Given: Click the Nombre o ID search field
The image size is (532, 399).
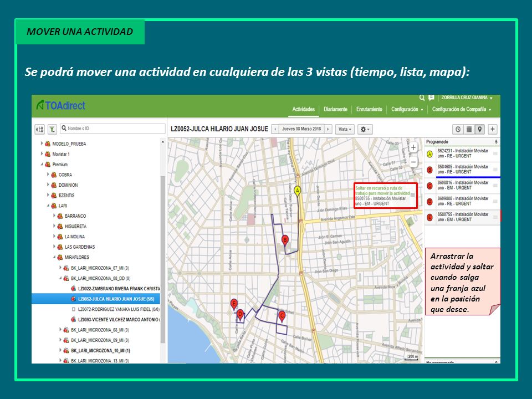Looking at the screenshot, I should coord(112,129).
